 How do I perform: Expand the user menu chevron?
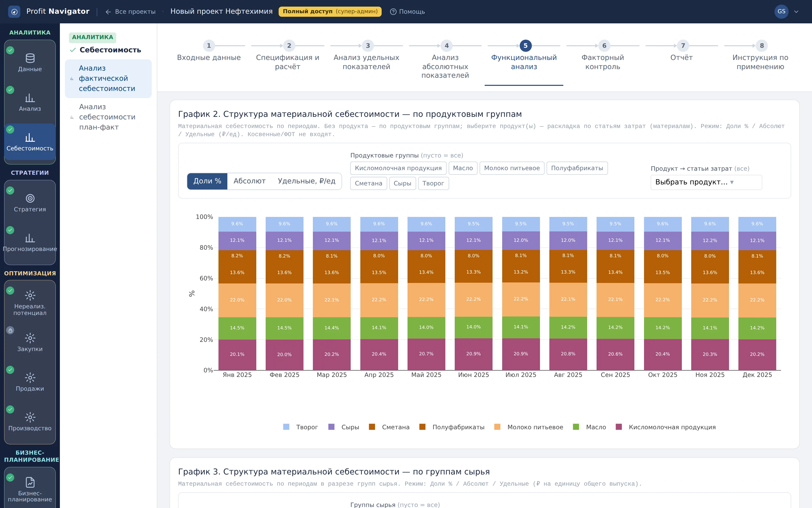(x=796, y=12)
